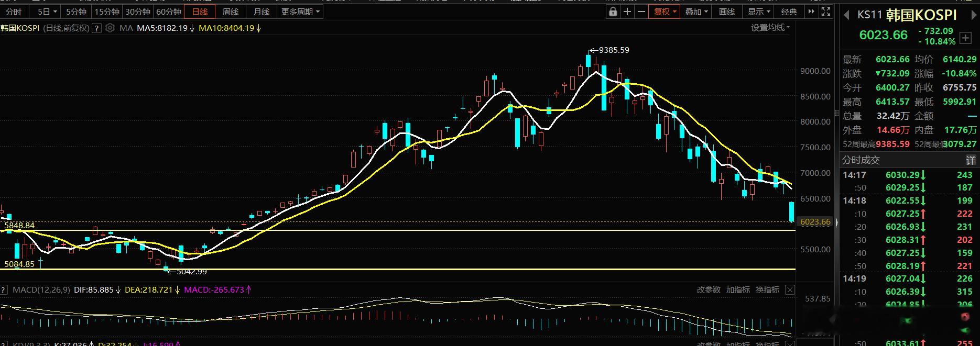This screenshot has height=346, width=980.
Task: Switch to 30分钟 period
Action: (137, 12)
